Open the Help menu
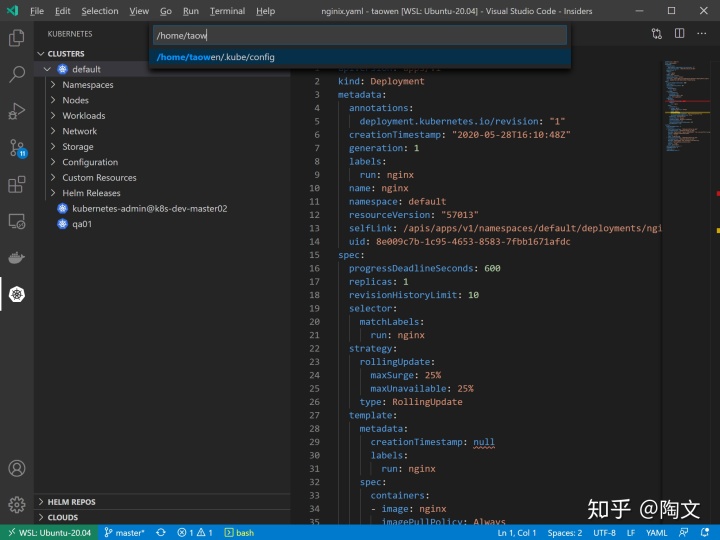This screenshot has height=540, width=720. pos(265,11)
